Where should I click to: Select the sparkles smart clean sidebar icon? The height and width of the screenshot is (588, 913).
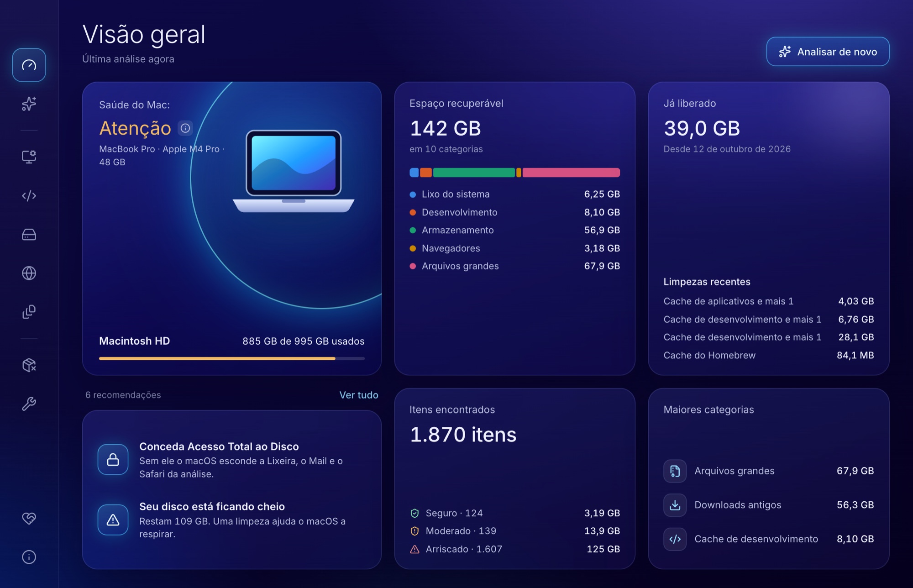coord(29,104)
